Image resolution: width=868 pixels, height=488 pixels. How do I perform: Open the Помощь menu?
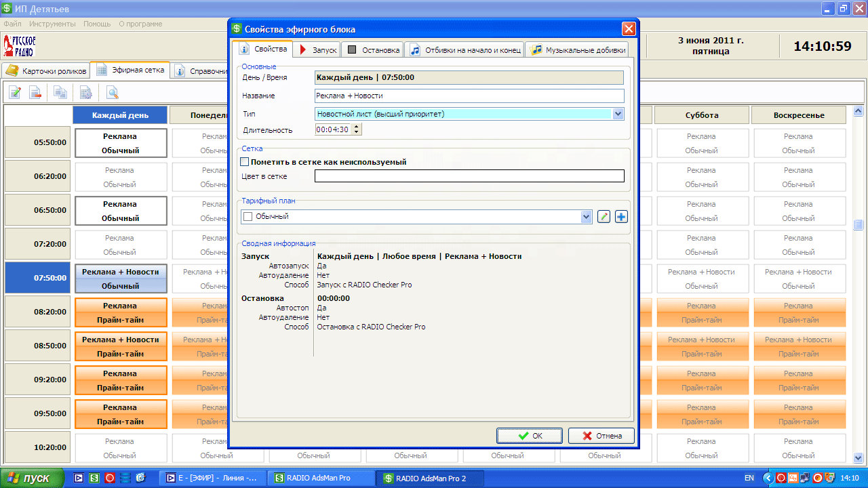pos(97,24)
